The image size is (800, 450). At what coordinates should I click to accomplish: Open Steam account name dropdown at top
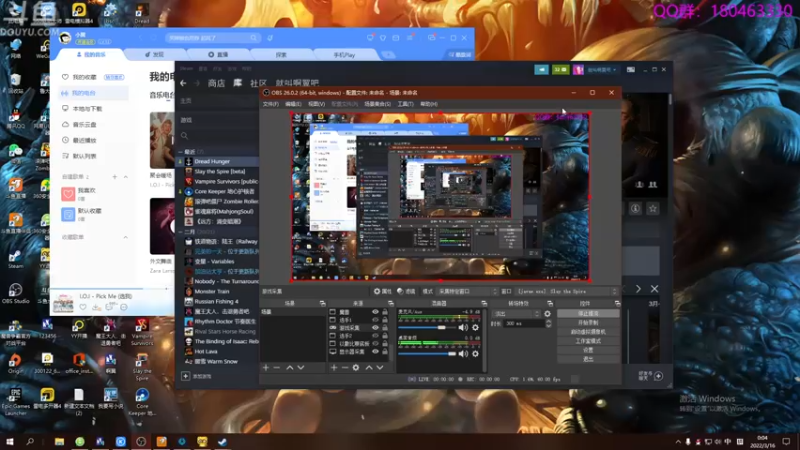coord(602,69)
